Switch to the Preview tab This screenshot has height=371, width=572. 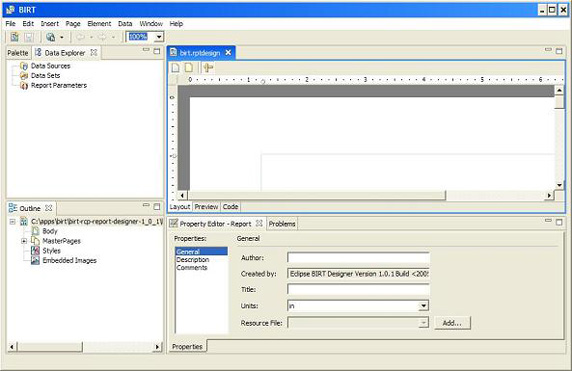coord(206,207)
